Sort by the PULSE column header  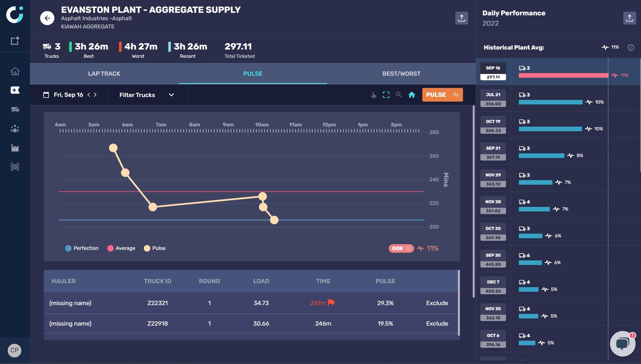(x=385, y=281)
